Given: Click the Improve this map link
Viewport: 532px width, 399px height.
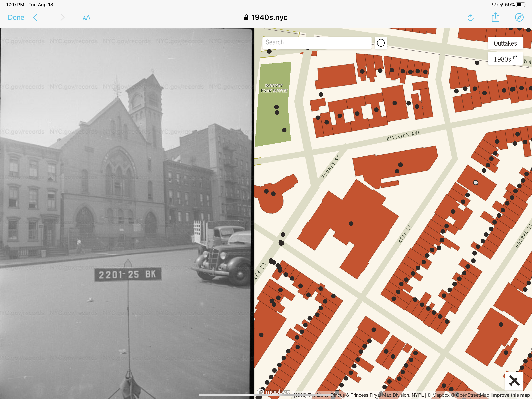Looking at the screenshot, I should 510,395.
